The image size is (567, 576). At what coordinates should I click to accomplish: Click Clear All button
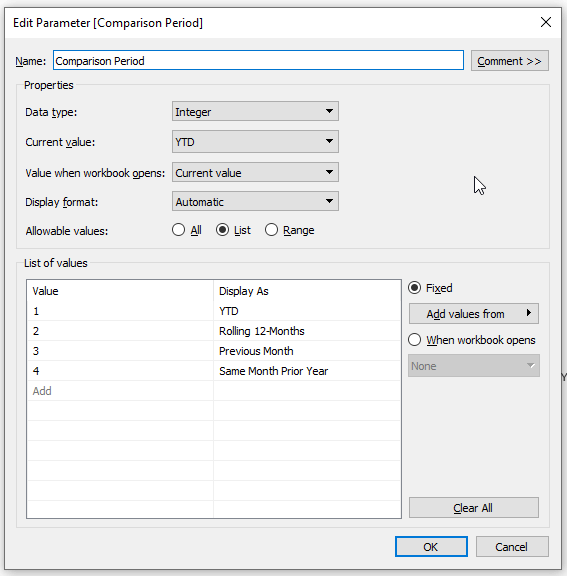click(474, 508)
